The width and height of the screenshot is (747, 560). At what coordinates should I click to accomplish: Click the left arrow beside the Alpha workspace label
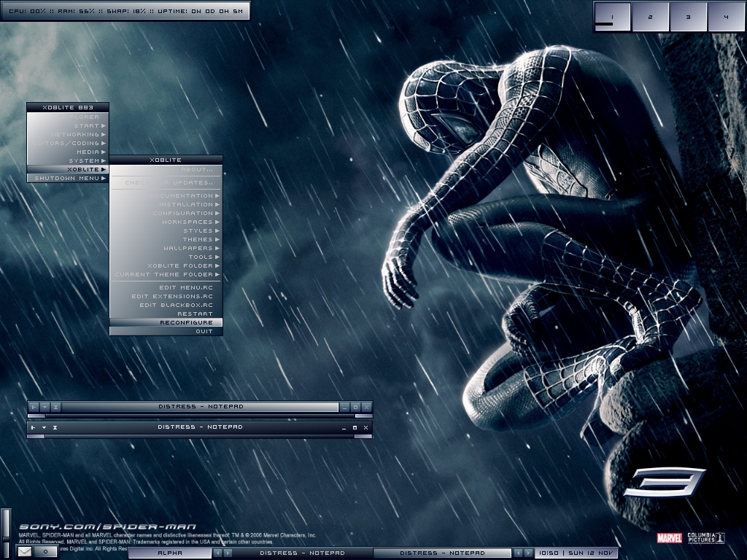(x=217, y=553)
